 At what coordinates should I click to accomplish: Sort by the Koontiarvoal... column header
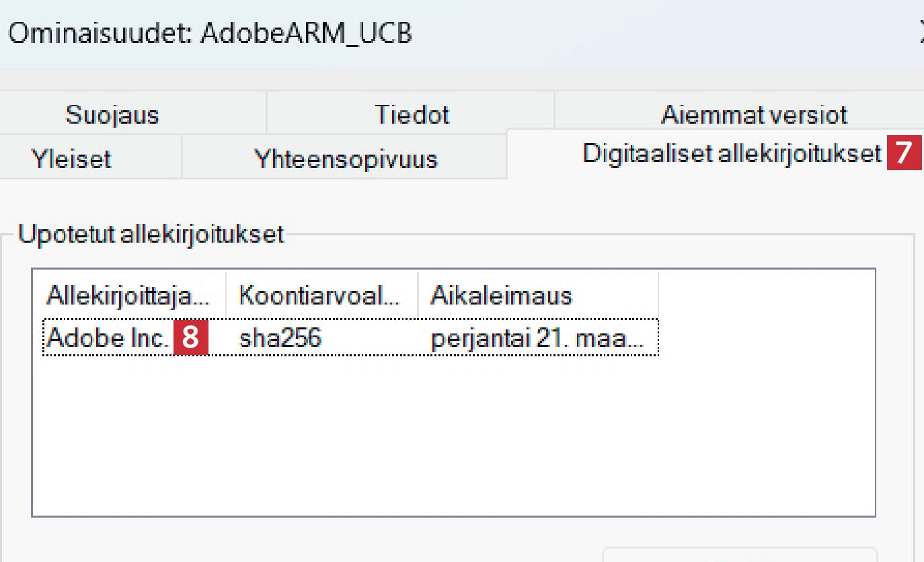pyautogui.click(x=319, y=295)
